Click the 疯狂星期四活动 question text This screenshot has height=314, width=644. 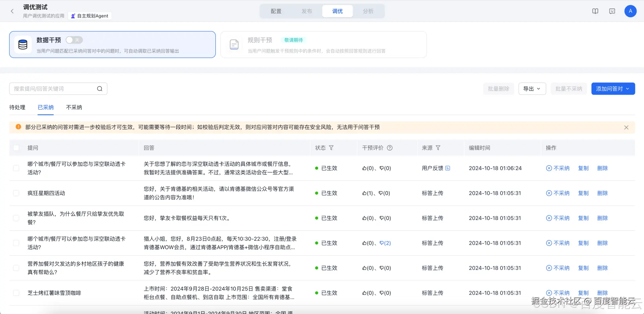(46, 193)
